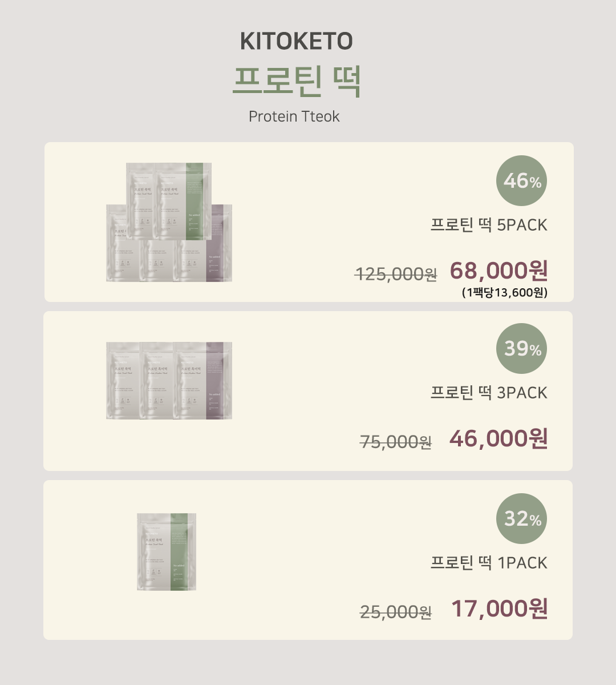This screenshot has height=685, width=616.
Task: Open the 1PACK product image
Action: click(167, 551)
